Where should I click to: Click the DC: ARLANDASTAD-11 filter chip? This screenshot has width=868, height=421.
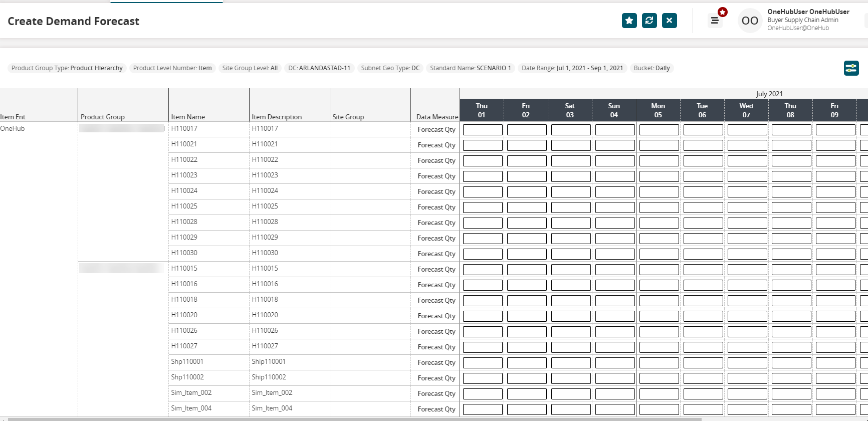(319, 68)
